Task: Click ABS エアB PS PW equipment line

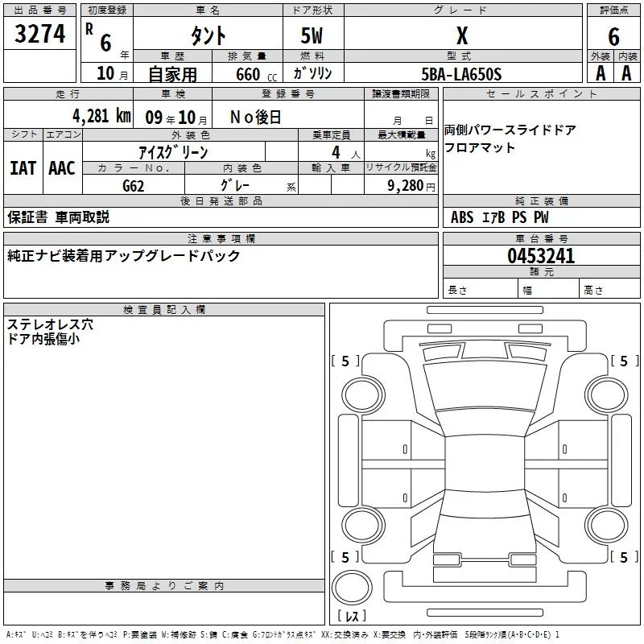Action: 499,217
